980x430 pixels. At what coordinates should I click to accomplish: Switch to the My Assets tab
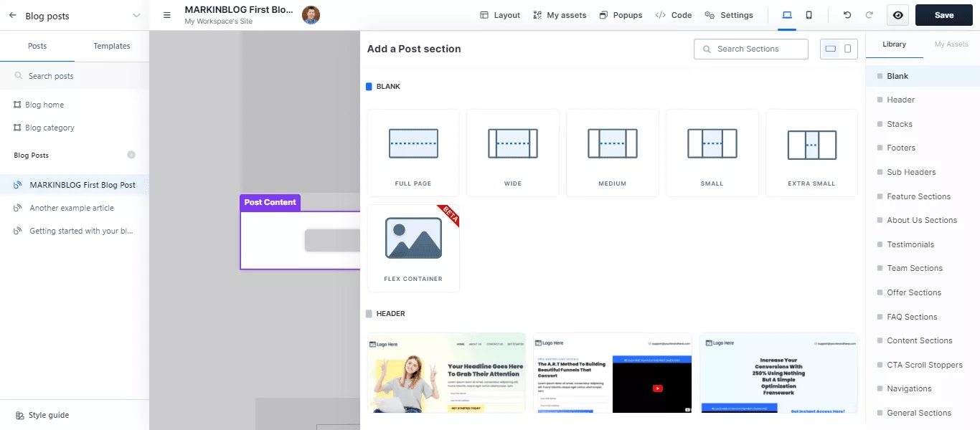click(x=951, y=44)
